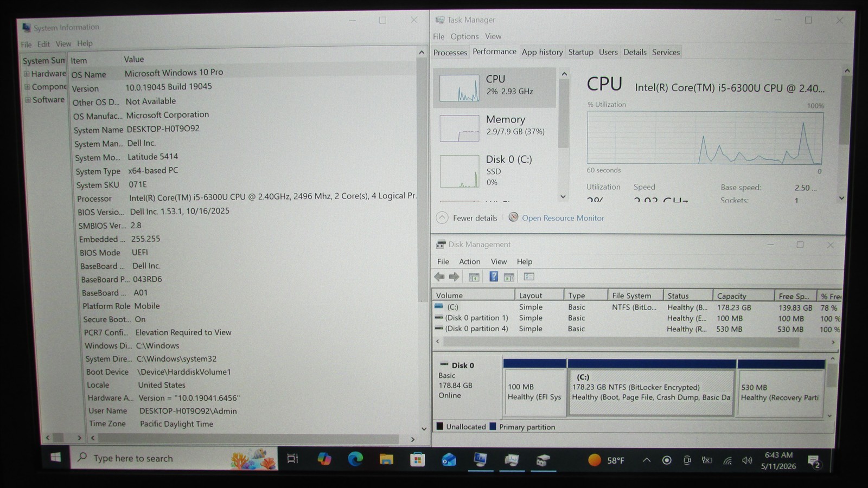Switch to Disk Management taskbar icon
This screenshot has width=868, height=488.
click(x=542, y=461)
